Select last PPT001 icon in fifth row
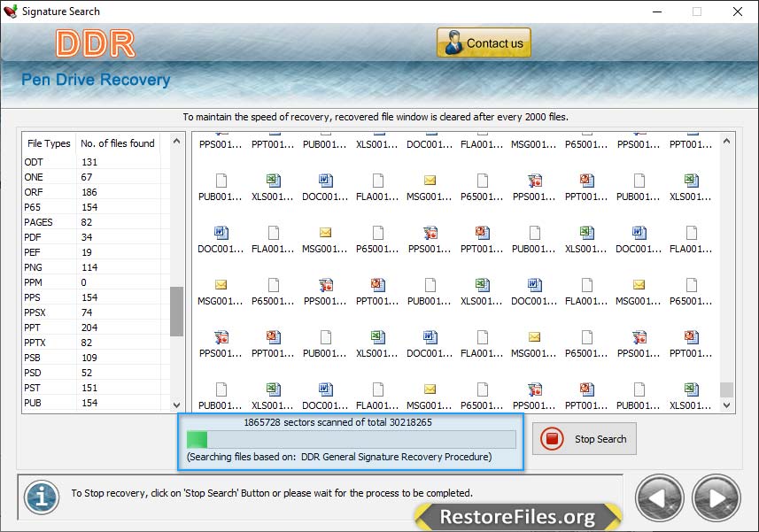Image resolution: width=759 pixels, height=532 pixels. [691, 337]
